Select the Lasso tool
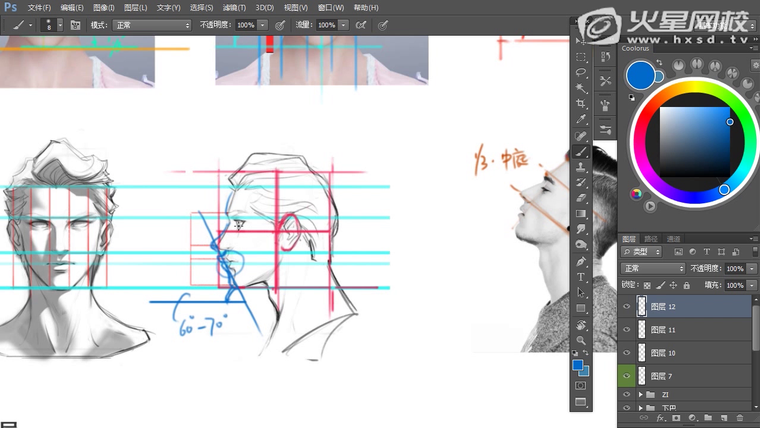 581,72
